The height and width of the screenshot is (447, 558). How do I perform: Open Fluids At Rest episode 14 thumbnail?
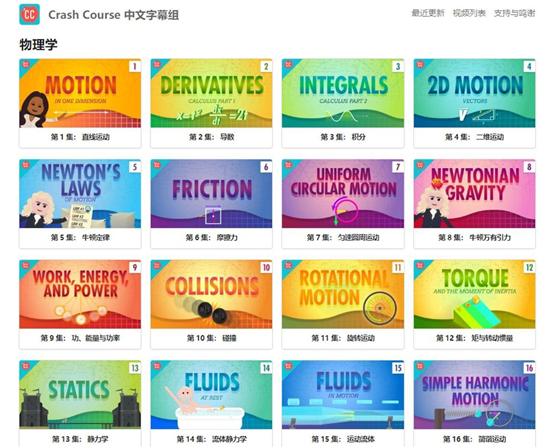coord(211,395)
